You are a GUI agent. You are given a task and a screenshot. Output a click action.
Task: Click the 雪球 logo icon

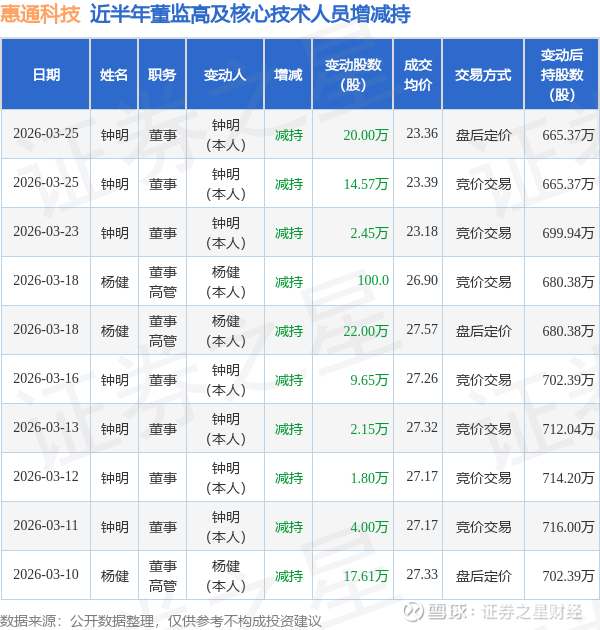pyautogui.click(x=413, y=612)
